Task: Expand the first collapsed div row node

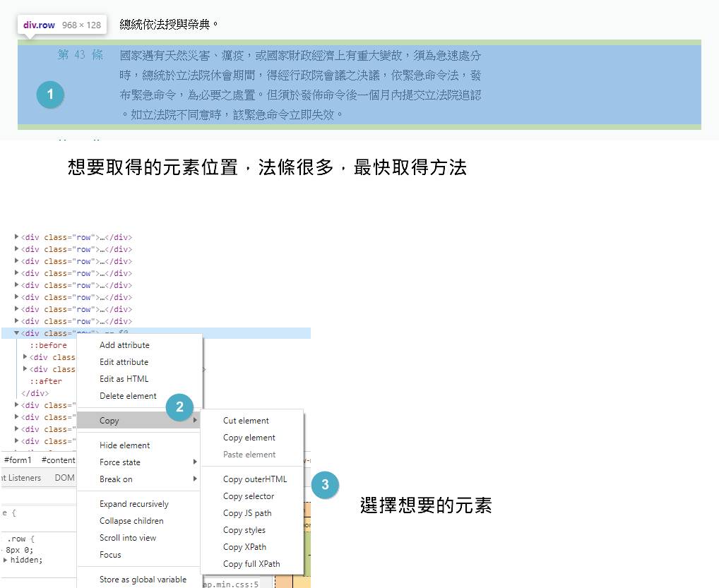Action: 16,237
